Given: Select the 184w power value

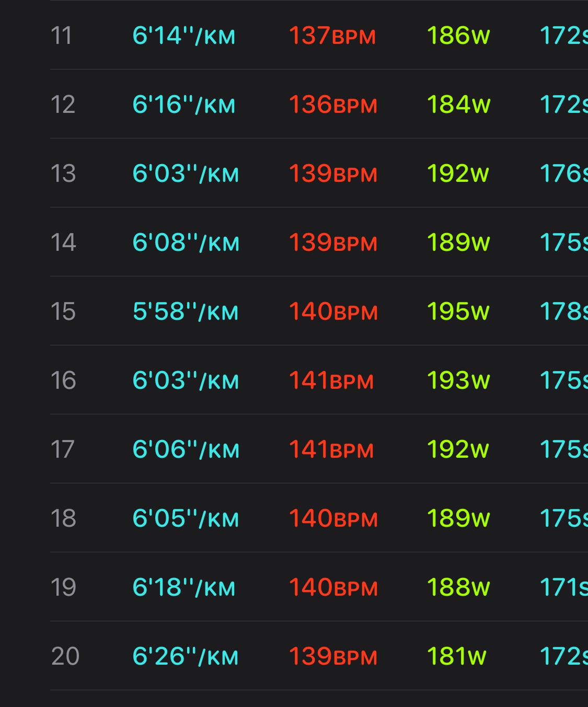Looking at the screenshot, I should tap(458, 105).
